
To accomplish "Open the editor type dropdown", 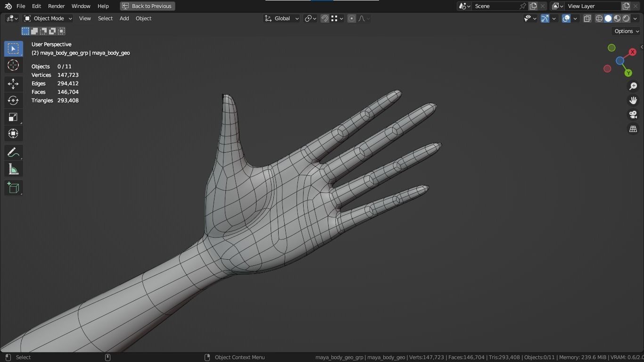I will [x=12, y=18].
